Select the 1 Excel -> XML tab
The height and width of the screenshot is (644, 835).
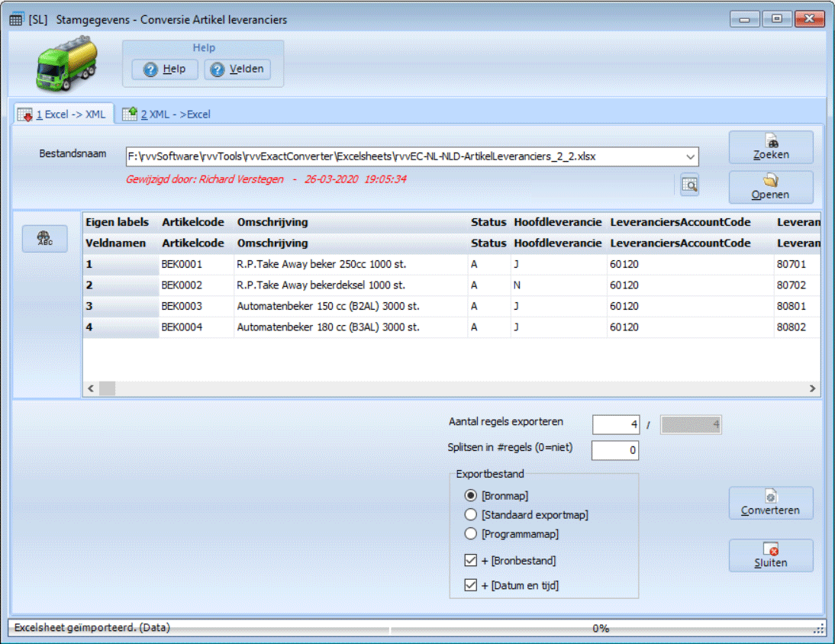click(64, 114)
